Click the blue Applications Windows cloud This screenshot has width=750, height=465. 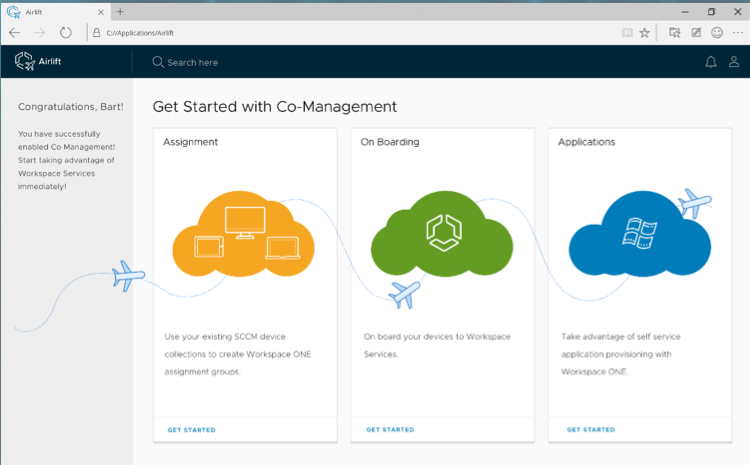(639, 234)
